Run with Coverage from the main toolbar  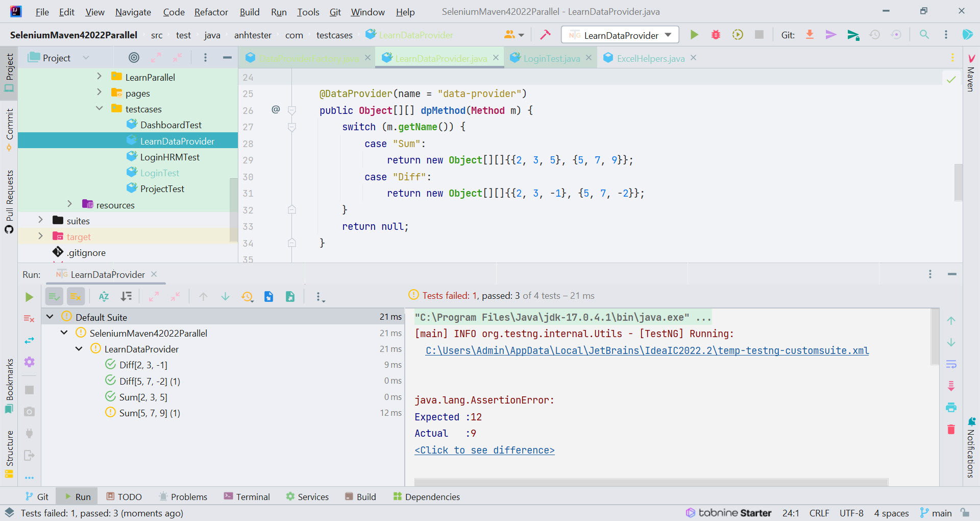click(x=738, y=35)
